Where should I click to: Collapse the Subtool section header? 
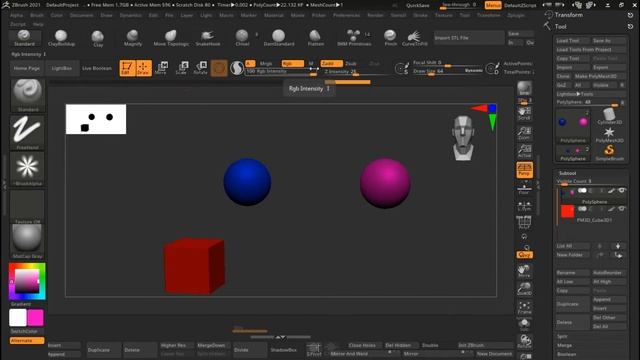point(567,173)
